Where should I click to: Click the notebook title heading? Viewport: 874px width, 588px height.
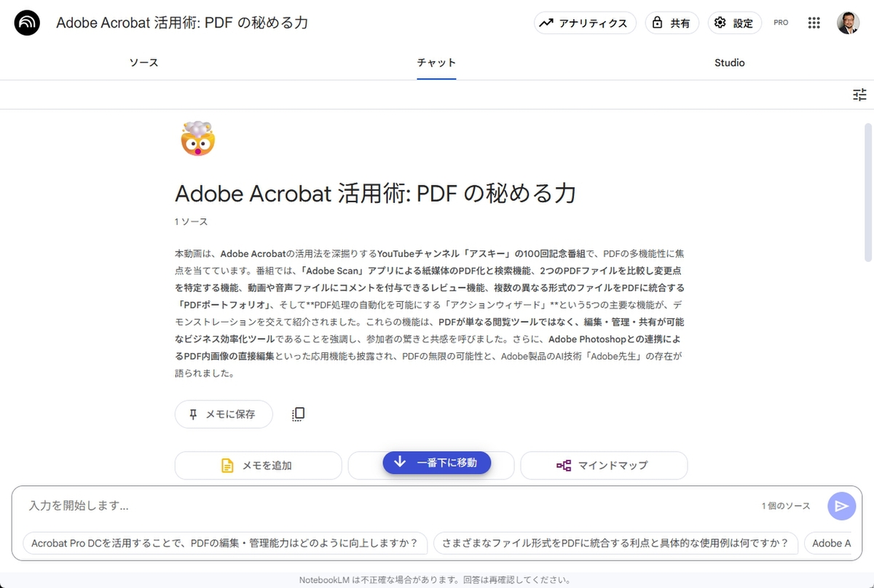click(x=375, y=193)
